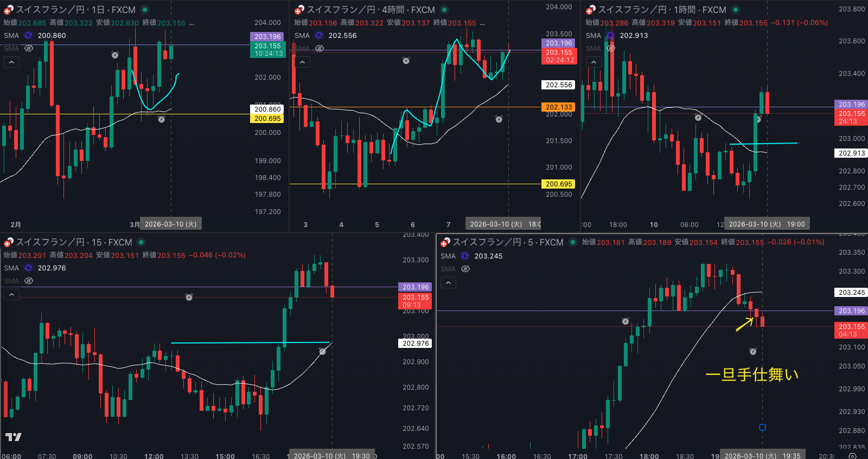Click the Swiss franc/yen flag icon on the 1-hour chart
The width and height of the screenshot is (868, 459).
point(590,10)
